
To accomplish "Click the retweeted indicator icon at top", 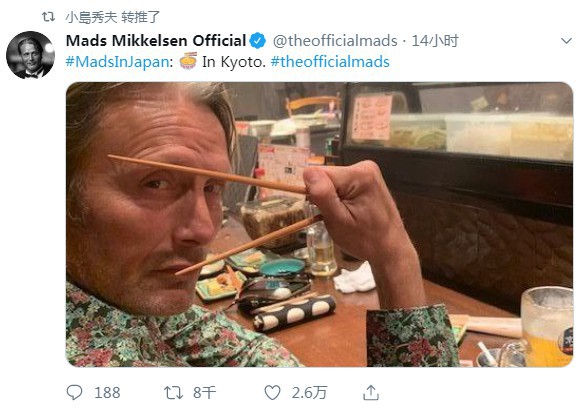I will [x=49, y=16].
